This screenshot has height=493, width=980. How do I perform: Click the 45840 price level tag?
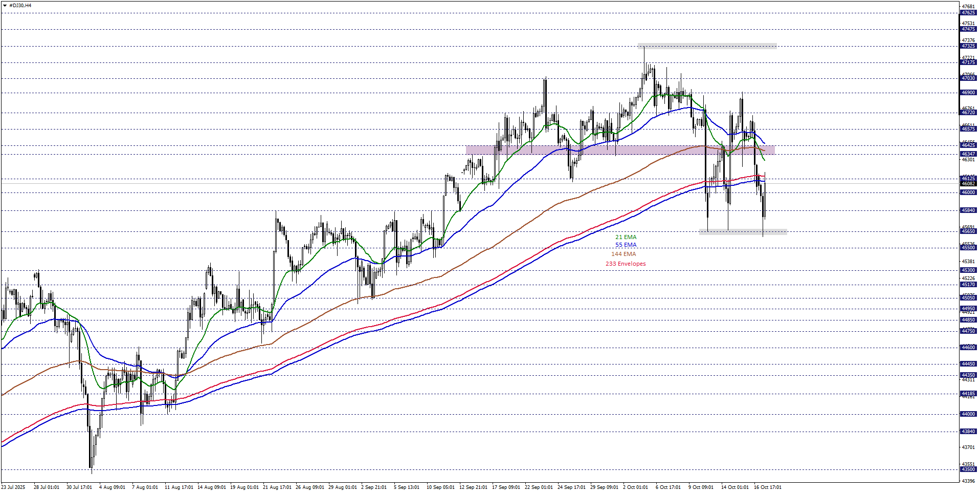click(968, 210)
